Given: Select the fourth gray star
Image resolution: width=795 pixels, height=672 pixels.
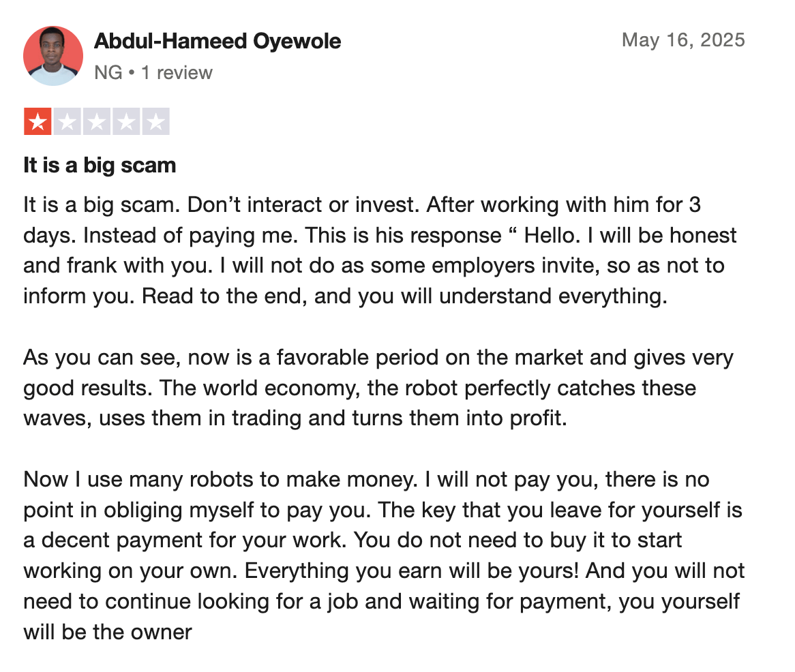Looking at the screenshot, I should (126, 121).
